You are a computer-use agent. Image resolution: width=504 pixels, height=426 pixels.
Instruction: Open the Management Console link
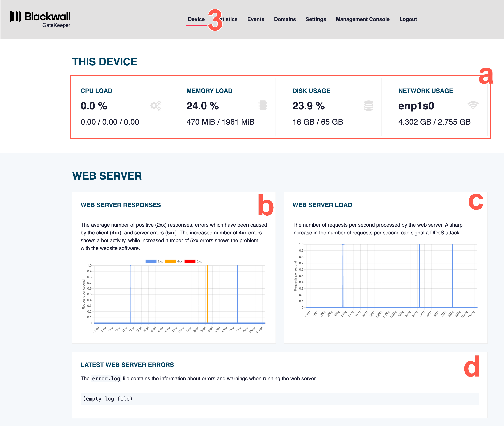363,19
